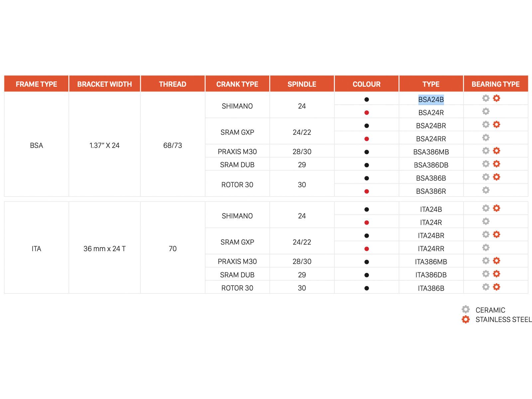This screenshot has width=532, height=399.
Task: Click the 36 mm x 24 T bracket width cell
Action: click(x=104, y=249)
